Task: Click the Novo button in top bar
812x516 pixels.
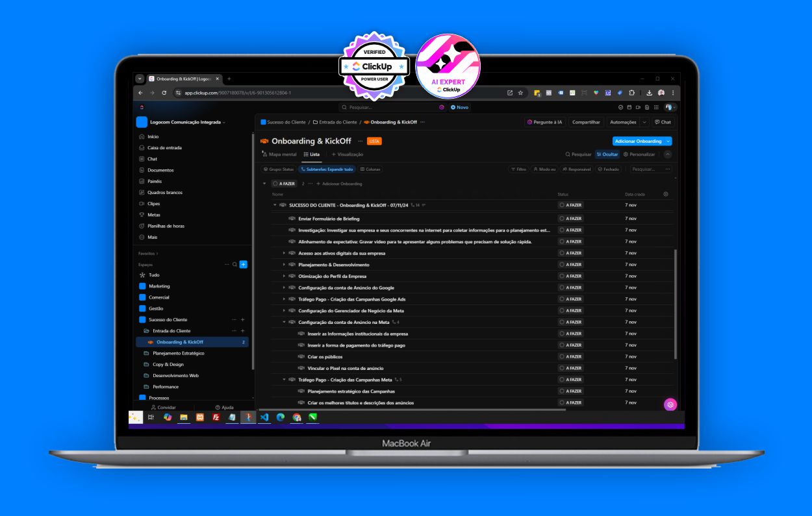Action: [x=459, y=107]
